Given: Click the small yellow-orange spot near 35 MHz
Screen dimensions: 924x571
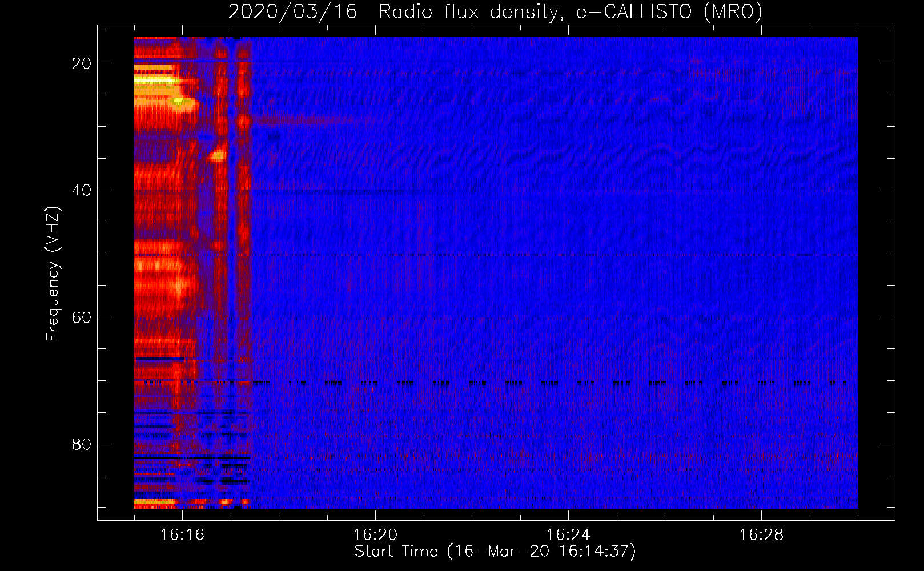Looking at the screenshot, I should 218,155.
